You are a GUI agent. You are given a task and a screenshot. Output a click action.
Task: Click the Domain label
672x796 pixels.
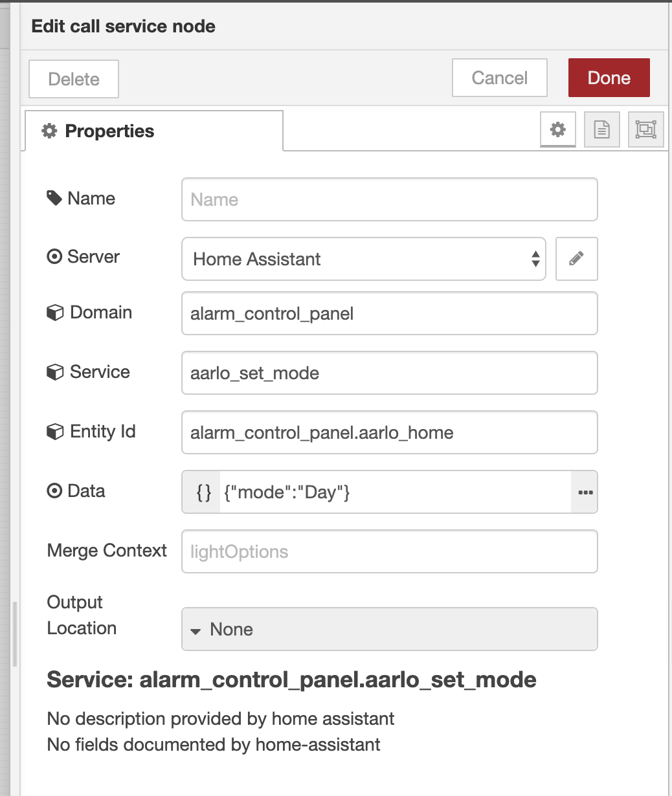click(x=89, y=312)
